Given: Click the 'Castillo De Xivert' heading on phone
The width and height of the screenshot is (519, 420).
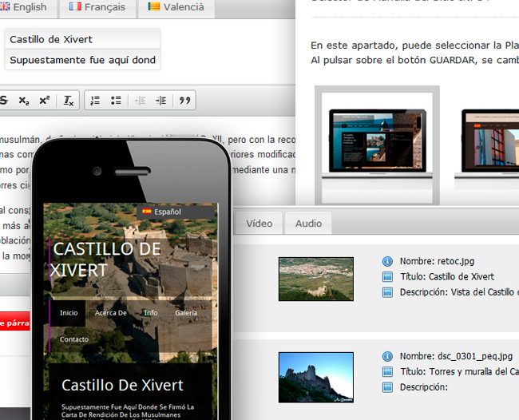Looking at the screenshot, I should click(x=122, y=385).
